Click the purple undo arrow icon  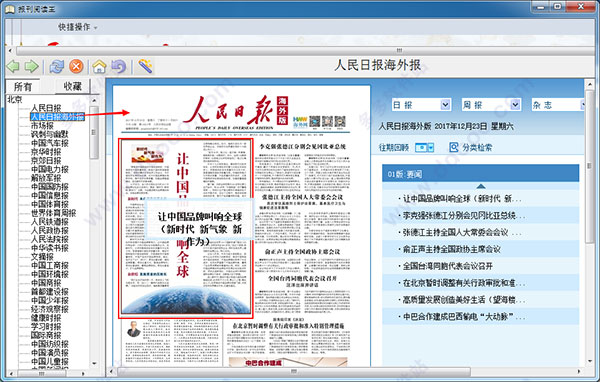(x=119, y=67)
